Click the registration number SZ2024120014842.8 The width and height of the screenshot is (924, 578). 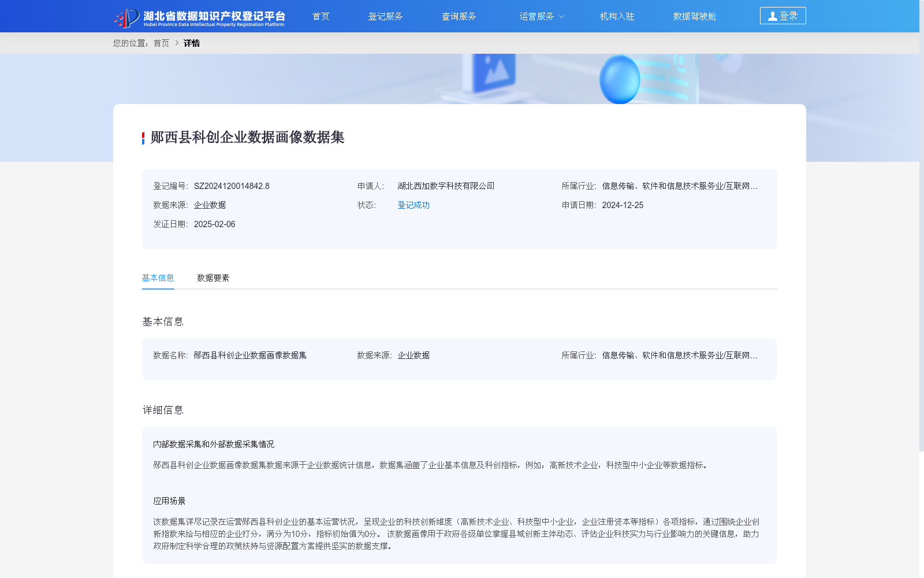[x=232, y=186]
